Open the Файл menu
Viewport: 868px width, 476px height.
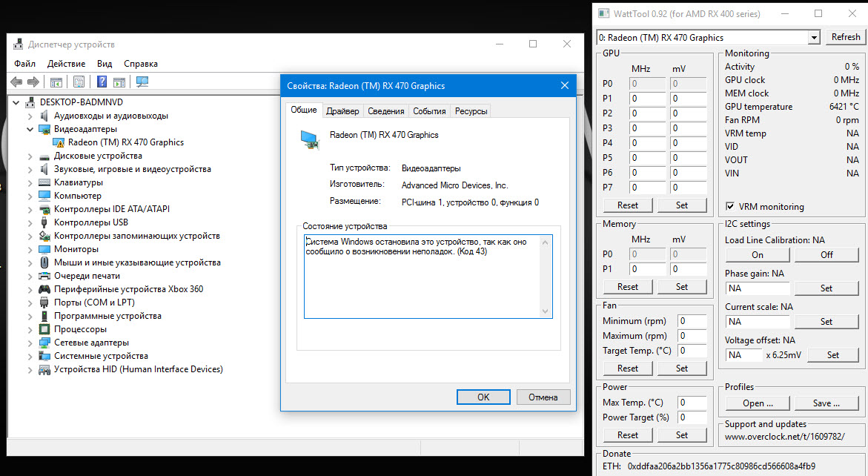[x=25, y=64]
